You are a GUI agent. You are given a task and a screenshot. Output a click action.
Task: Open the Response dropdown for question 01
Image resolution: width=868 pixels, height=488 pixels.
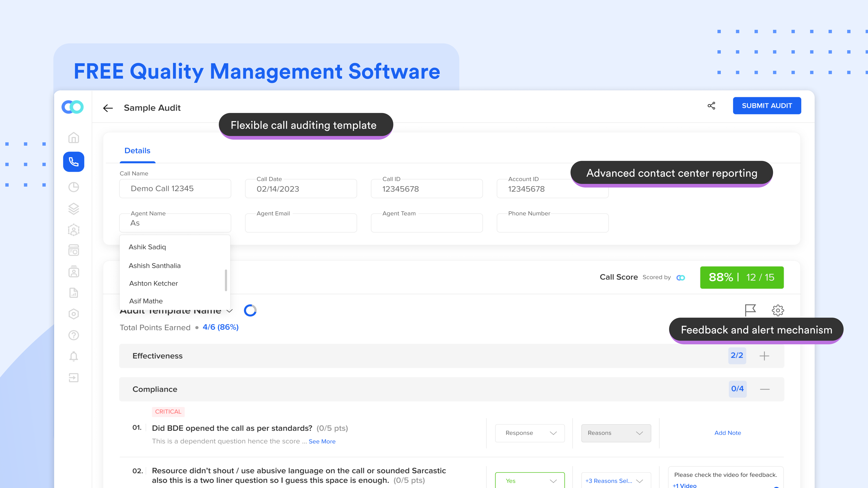tap(530, 433)
